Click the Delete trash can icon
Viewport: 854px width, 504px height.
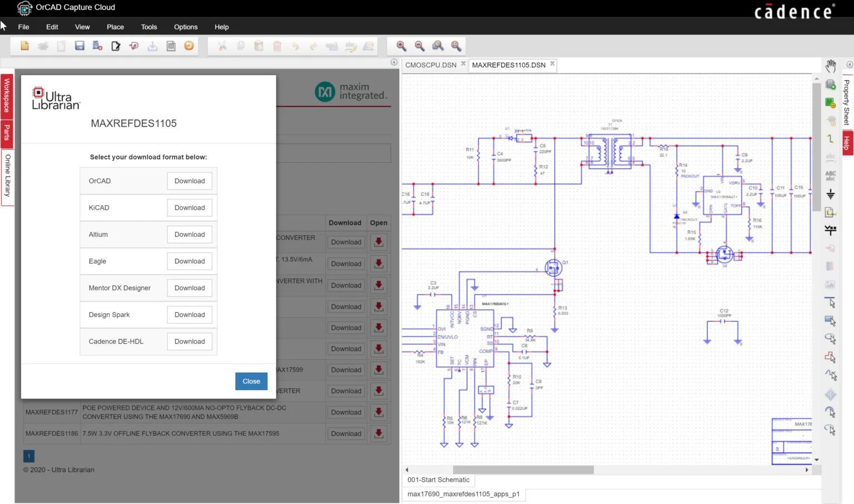[277, 46]
